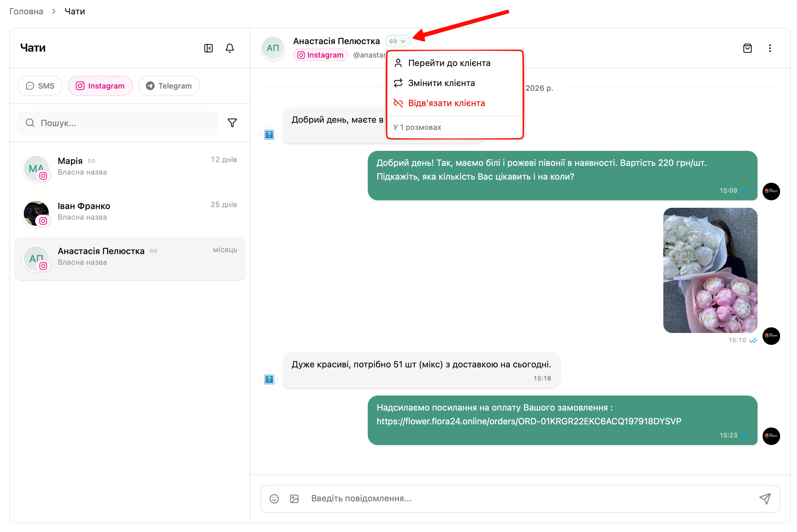Click Instagram badge on Іван Франко avatar
The width and height of the screenshot is (797, 532).
coord(43,221)
